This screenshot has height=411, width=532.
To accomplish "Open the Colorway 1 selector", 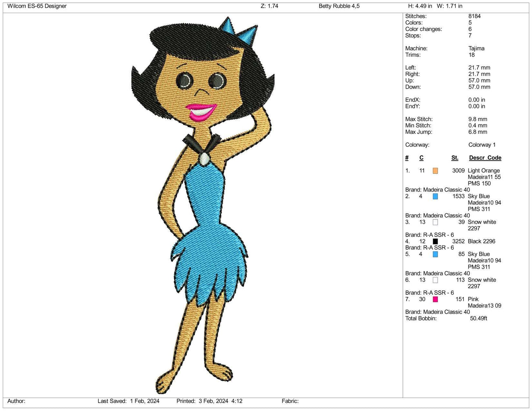I will 481,145.
